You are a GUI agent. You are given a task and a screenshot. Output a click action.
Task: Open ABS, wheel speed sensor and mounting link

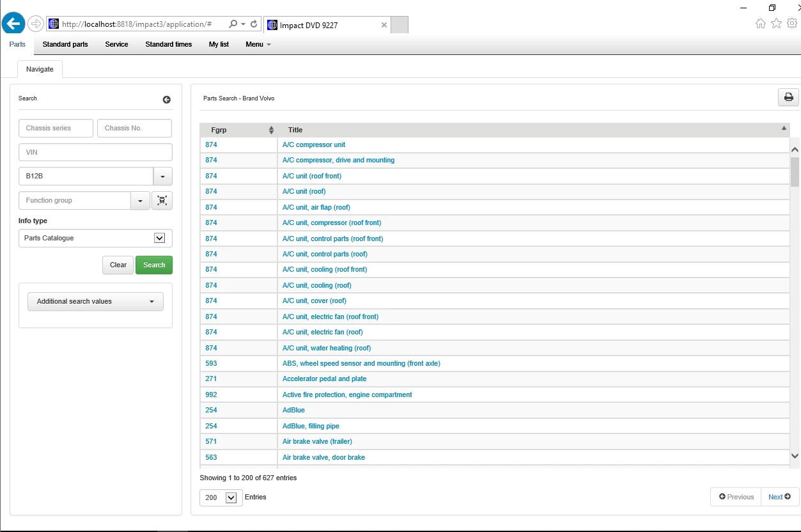361,364
